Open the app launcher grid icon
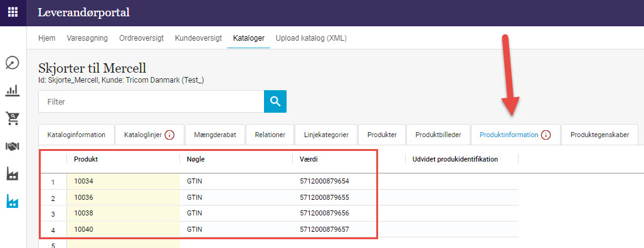Viewport: 644px width, 248px height. tap(13, 13)
